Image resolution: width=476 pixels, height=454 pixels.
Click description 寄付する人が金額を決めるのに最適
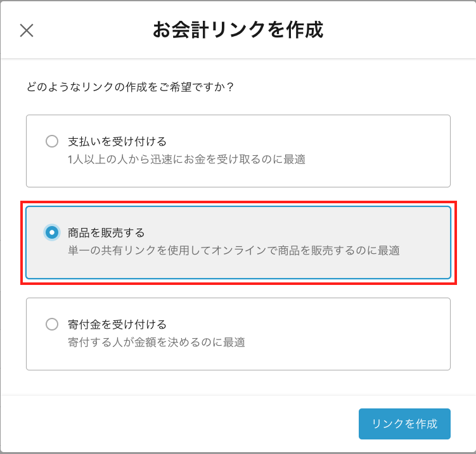[156, 343]
